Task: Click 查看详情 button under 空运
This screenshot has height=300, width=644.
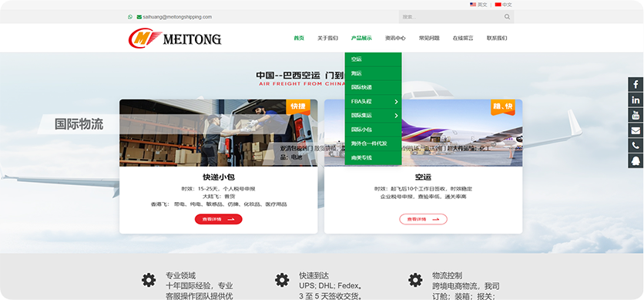Action: click(423, 219)
